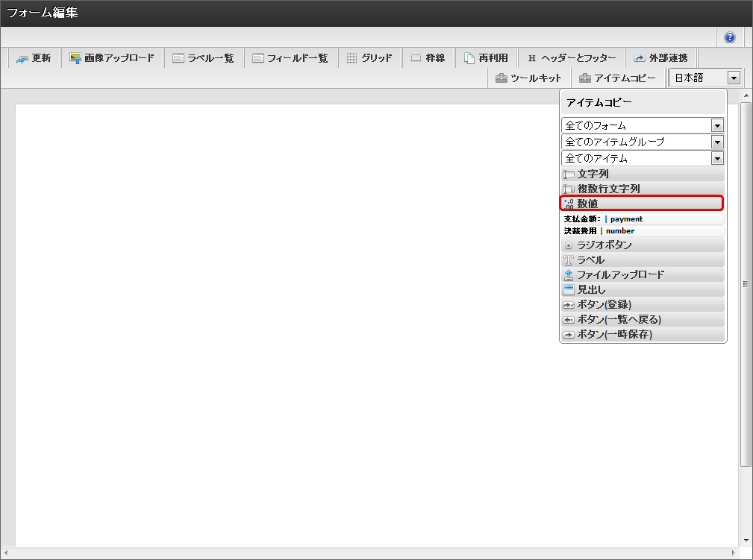The image size is (753, 560).
Task: Click the 見出し heading icon
Action: [569, 289]
